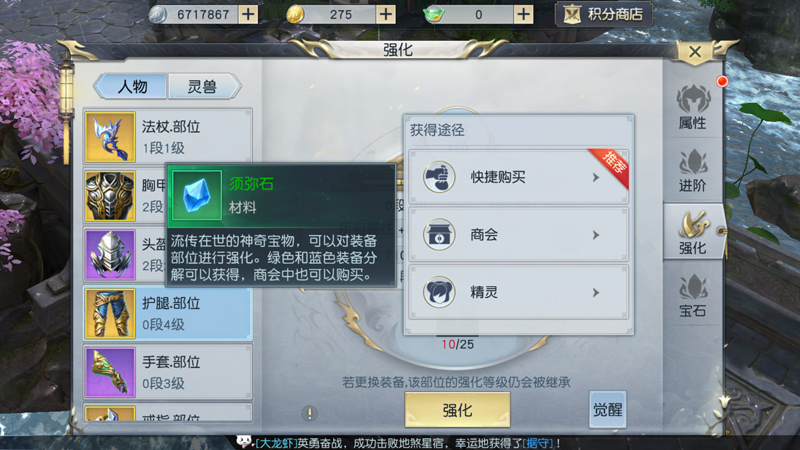Click the yellow 强化 enhance button
Viewport: 800px width, 450px height.
[457, 410]
